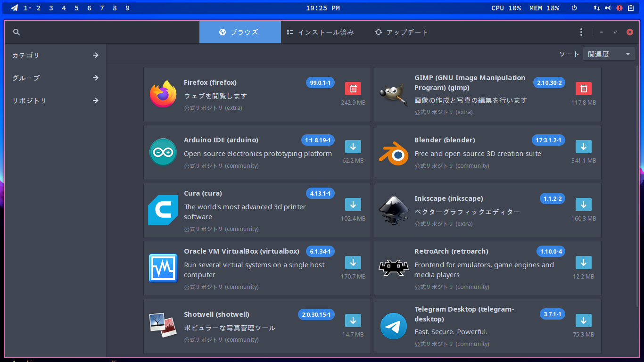Click the clock reading 19:25 PM
The width and height of the screenshot is (644, 362).
click(x=323, y=8)
